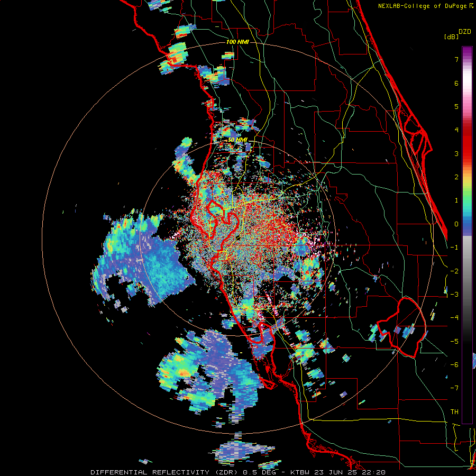Click the DIFFERENTIAL REFLECTIVITY (ZDR) caption text
Image resolution: width=476 pixels, height=476 pixels.
165,472
